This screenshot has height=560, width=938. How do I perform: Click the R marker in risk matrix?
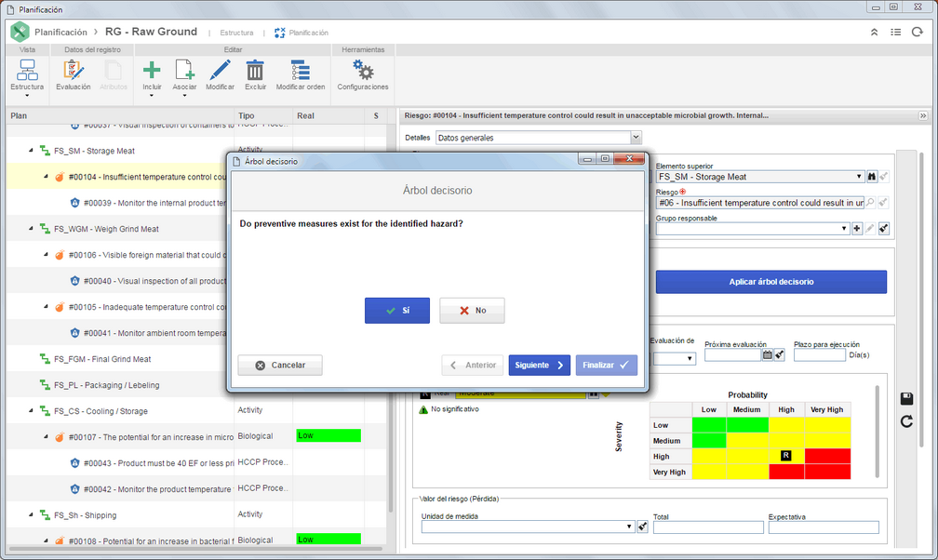(x=786, y=456)
